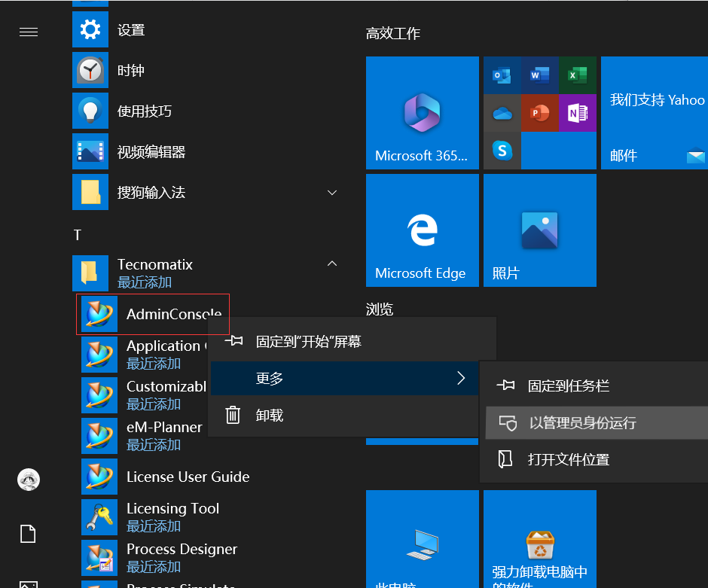Select 更多 in the context menu
Image resolution: width=708 pixels, height=588 pixels.
344,378
